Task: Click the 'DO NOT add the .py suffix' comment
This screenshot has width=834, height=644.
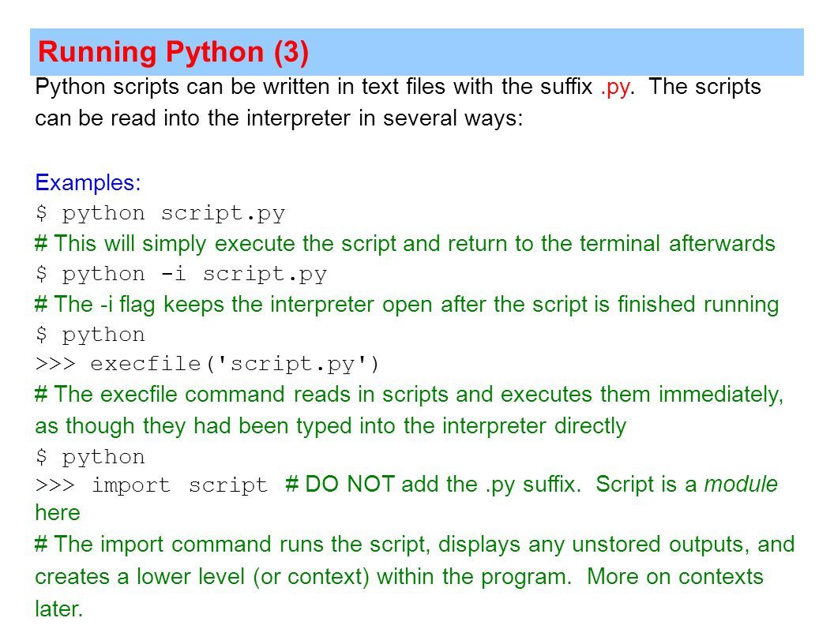Action: [433, 485]
